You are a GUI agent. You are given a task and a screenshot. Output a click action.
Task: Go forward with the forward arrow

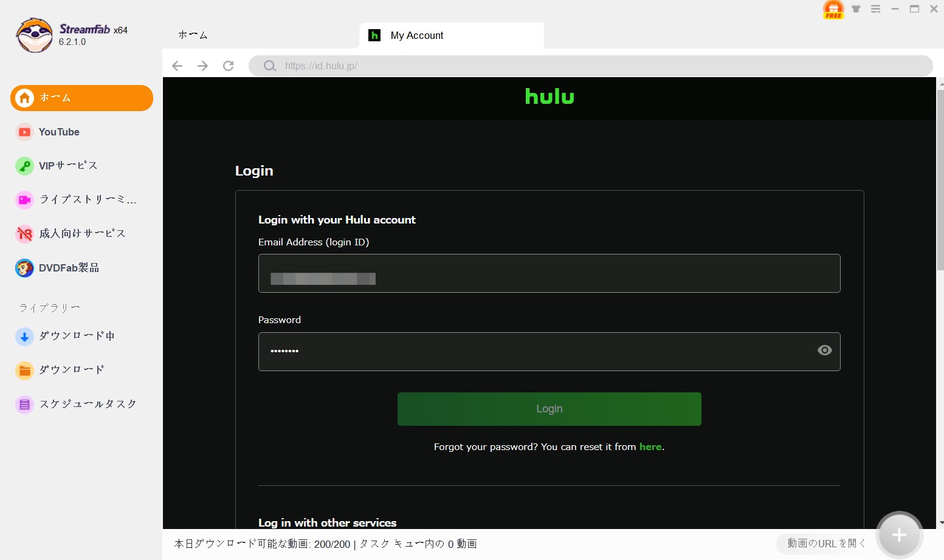pyautogui.click(x=203, y=66)
